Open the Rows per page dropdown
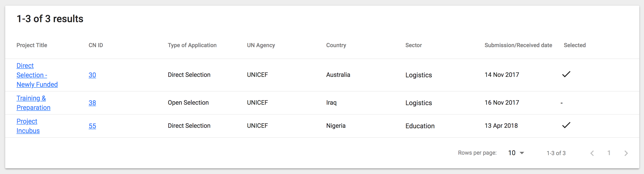This screenshot has width=644, height=174. click(x=516, y=153)
